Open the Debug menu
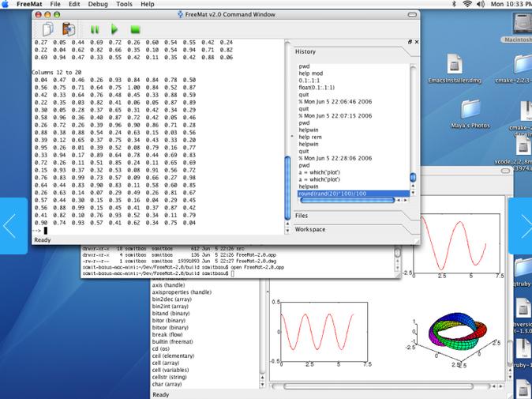Screen dimensions: 532x399 point(98,4)
